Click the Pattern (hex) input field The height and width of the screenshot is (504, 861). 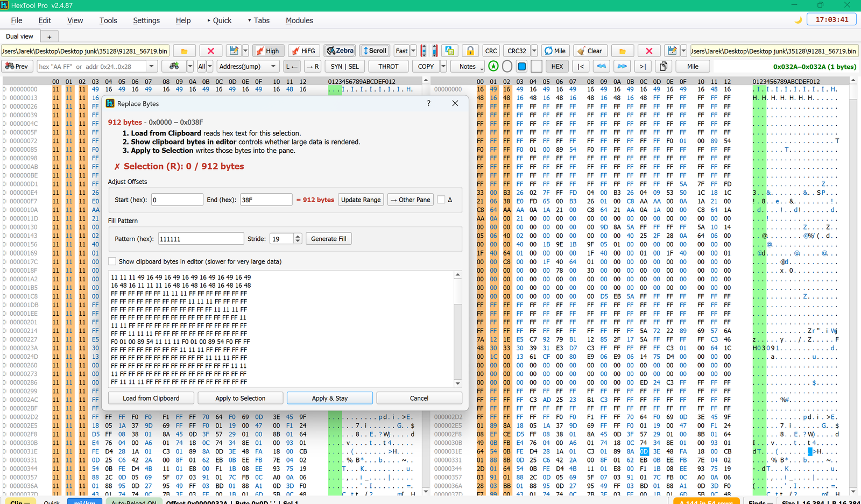coord(201,239)
